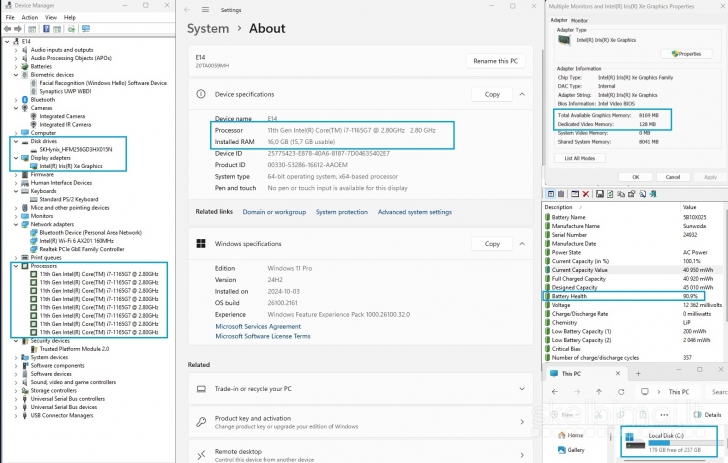Copy the Device specifications
Screen dimensions: 728x463
click(x=492, y=94)
